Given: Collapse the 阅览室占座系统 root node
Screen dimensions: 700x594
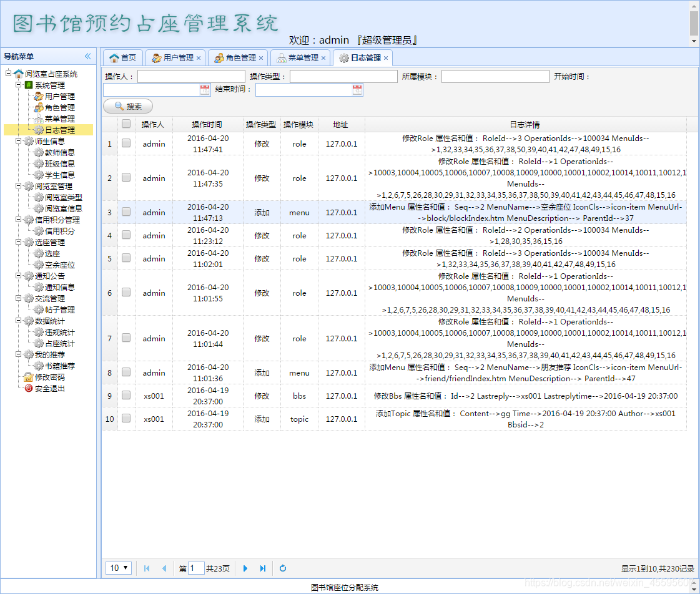Looking at the screenshot, I should click(9, 73).
